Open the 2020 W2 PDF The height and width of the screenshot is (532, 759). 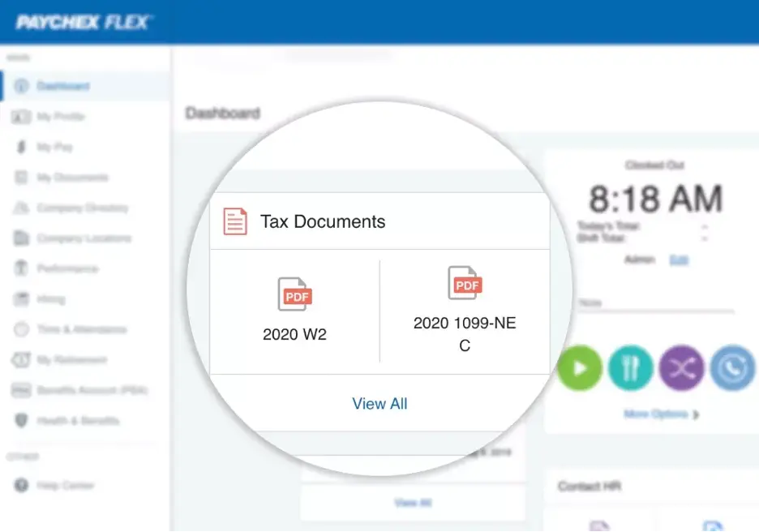(294, 294)
